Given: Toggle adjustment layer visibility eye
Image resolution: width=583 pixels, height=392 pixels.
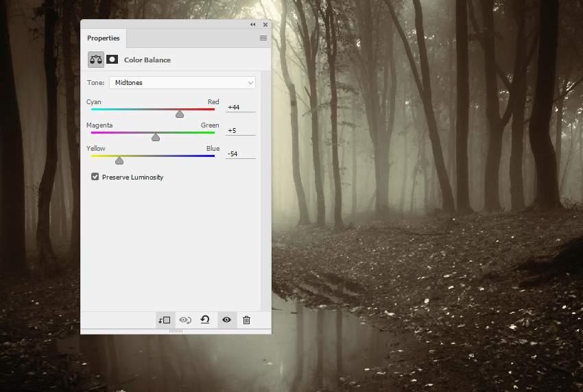Looking at the screenshot, I should [226, 319].
